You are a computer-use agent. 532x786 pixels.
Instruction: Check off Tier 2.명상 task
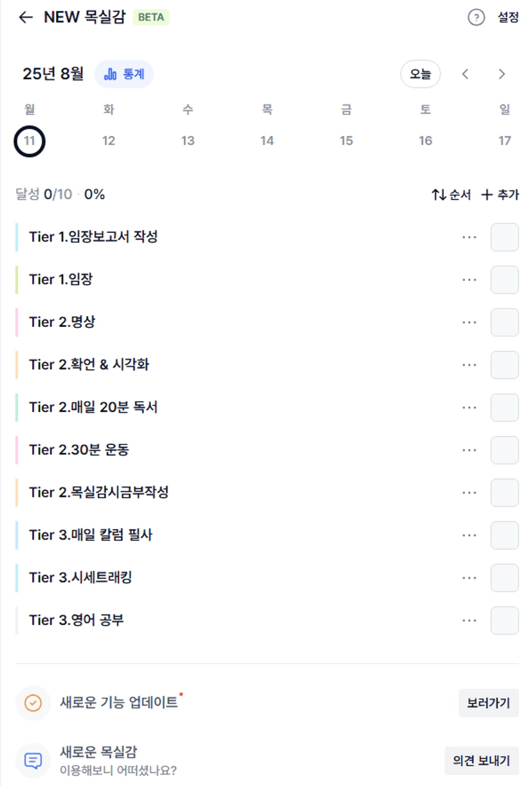(505, 322)
